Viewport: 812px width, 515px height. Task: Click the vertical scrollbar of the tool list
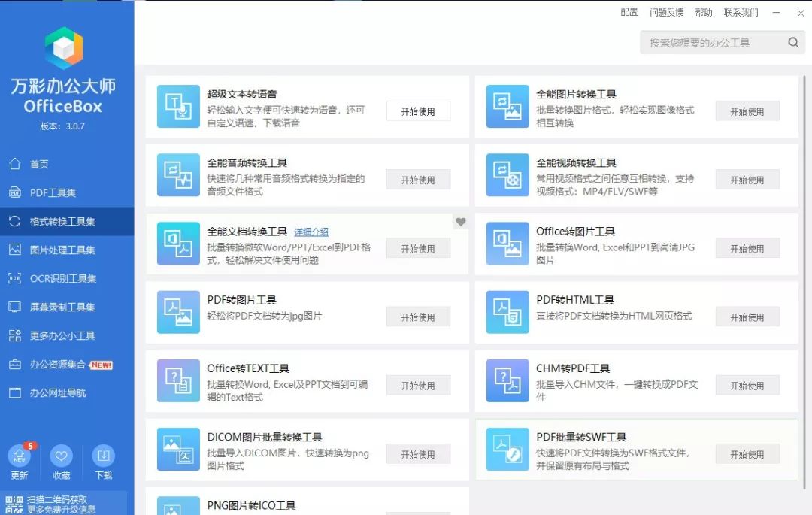tap(804, 282)
